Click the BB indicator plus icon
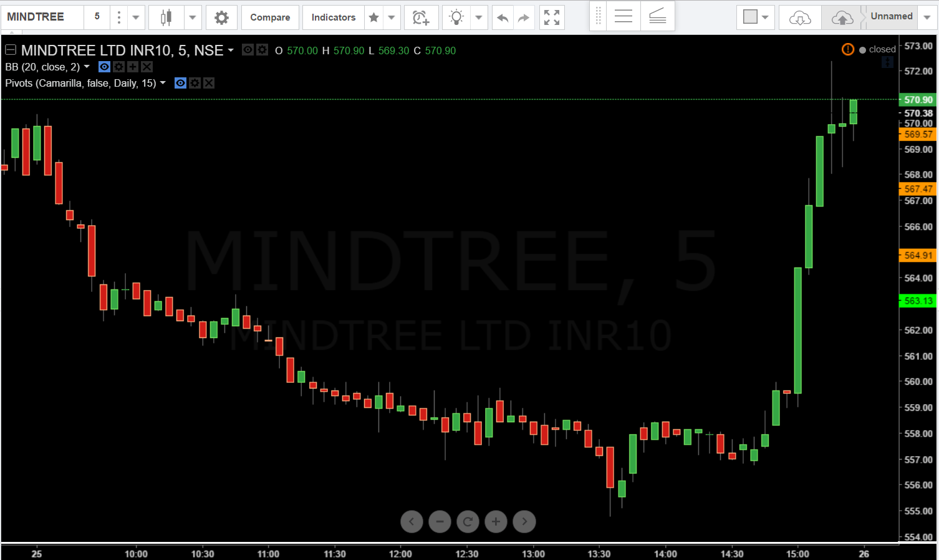 133,67
